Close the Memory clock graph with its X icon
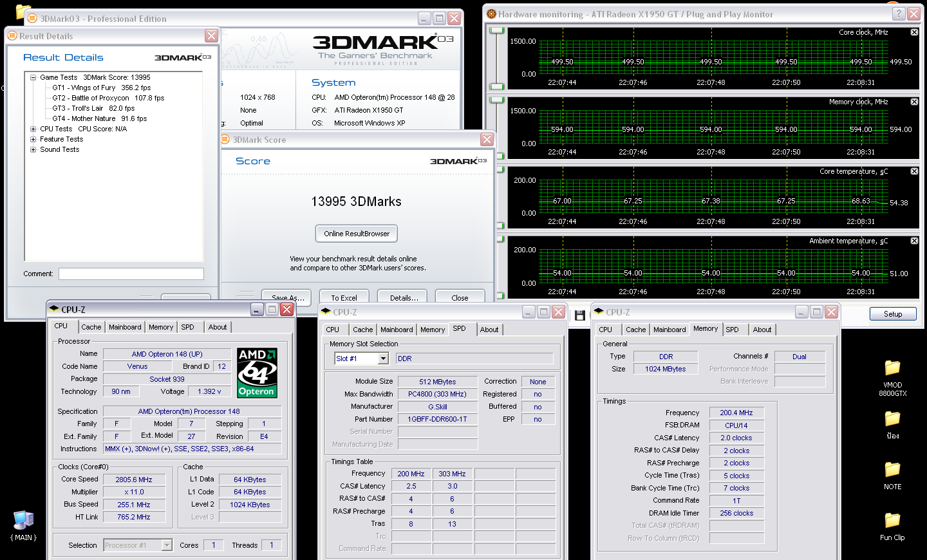The width and height of the screenshot is (927, 560). [x=914, y=102]
